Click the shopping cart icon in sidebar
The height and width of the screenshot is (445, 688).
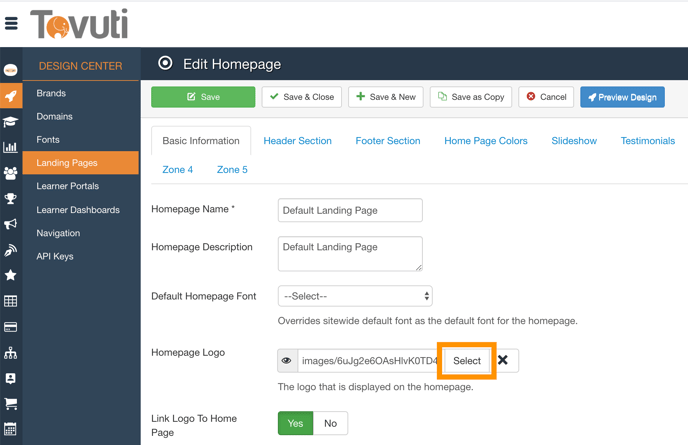(11, 404)
